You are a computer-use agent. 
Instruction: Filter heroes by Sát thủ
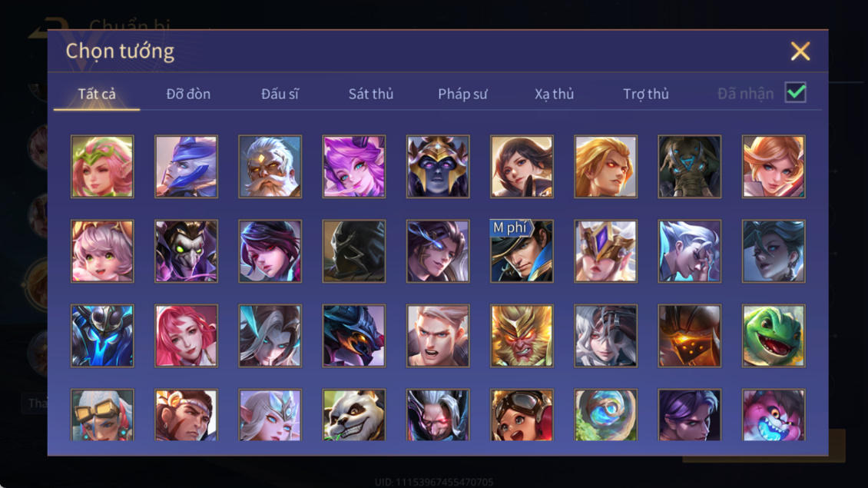(371, 95)
